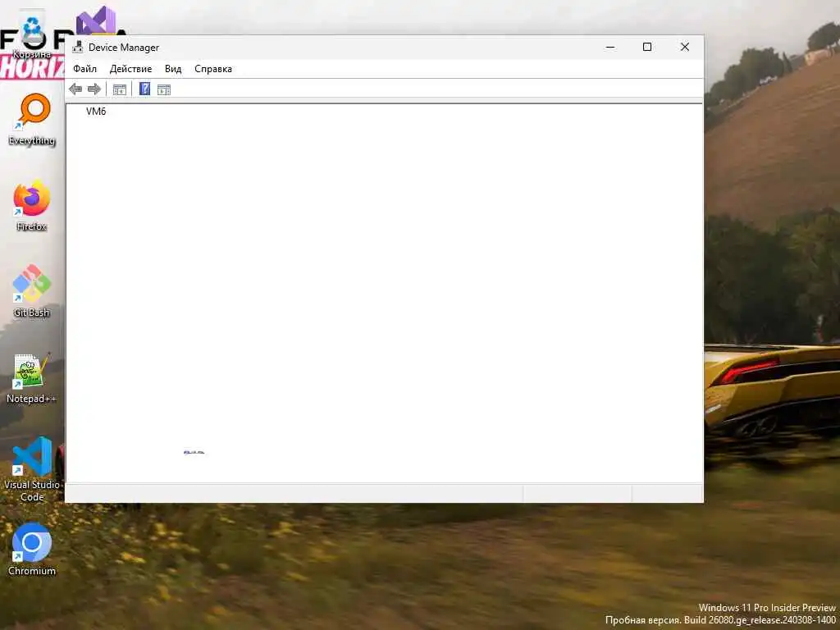Image resolution: width=840 pixels, height=630 pixels.
Task: Select the Корзина recycle bin icon
Action: [33, 36]
